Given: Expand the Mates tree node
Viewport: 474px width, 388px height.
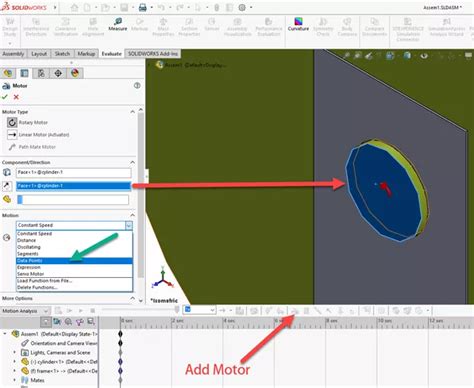Looking at the screenshot, I should click(x=14, y=380).
